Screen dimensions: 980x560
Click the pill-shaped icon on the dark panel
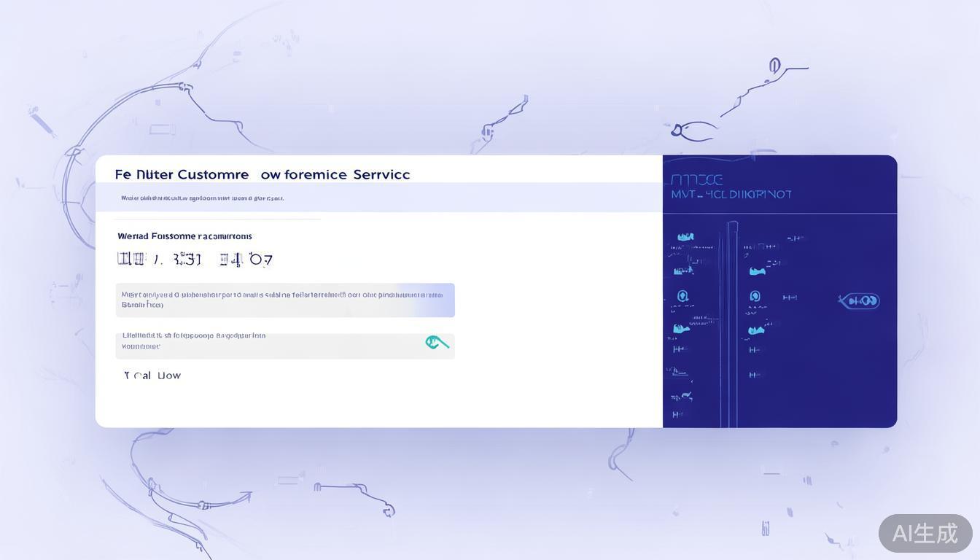pos(860,300)
